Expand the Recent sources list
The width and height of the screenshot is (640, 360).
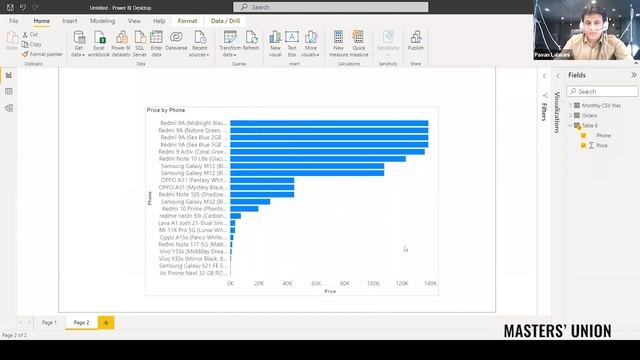coord(199,44)
